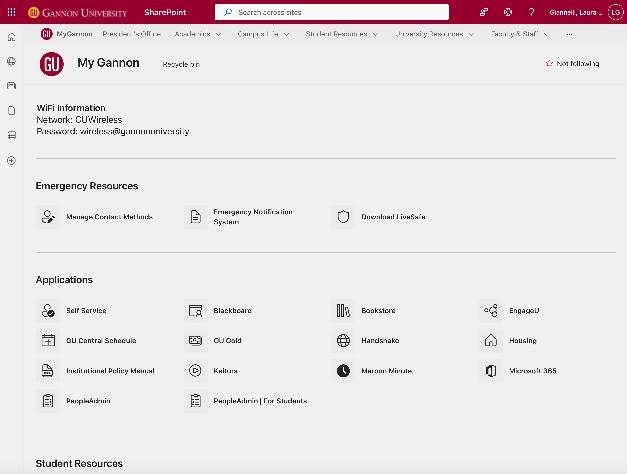
Task: Open the Recycle bin link
Action: tap(181, 64)
